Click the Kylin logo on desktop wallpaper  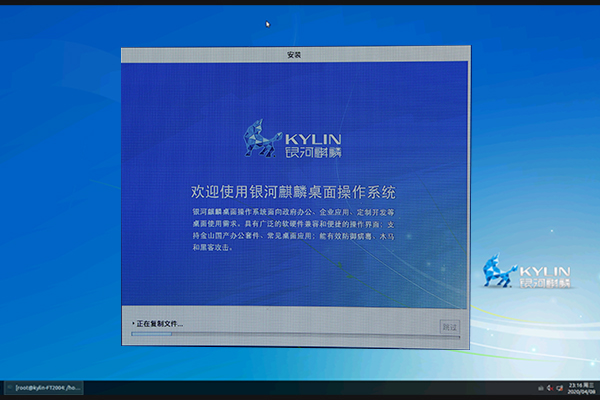coord(498,271)
